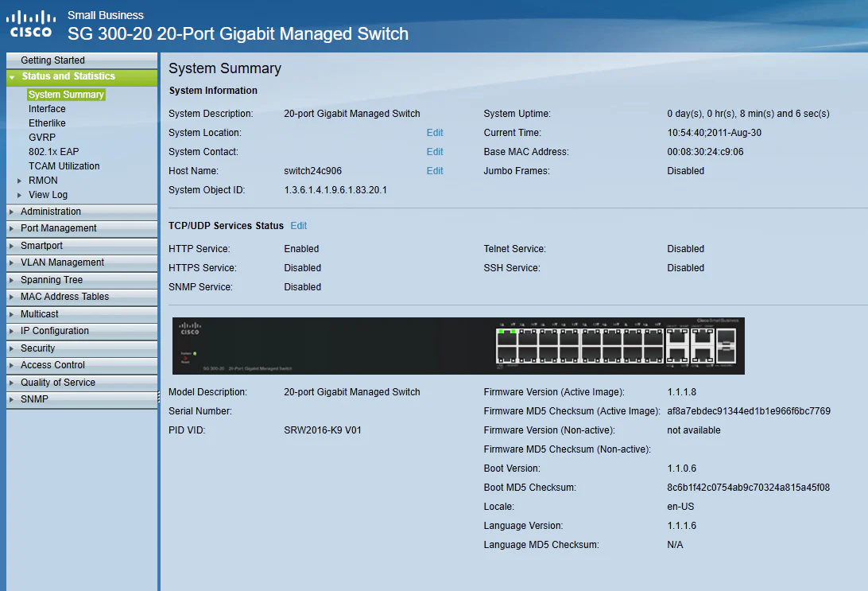Click the Cisco logo in header
868x591 pixels.
click(31, 25)
